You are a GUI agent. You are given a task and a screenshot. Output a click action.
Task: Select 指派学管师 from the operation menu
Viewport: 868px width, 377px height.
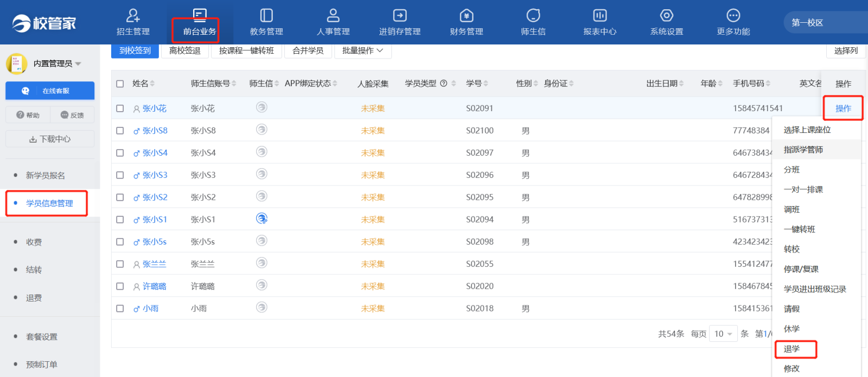803,150
